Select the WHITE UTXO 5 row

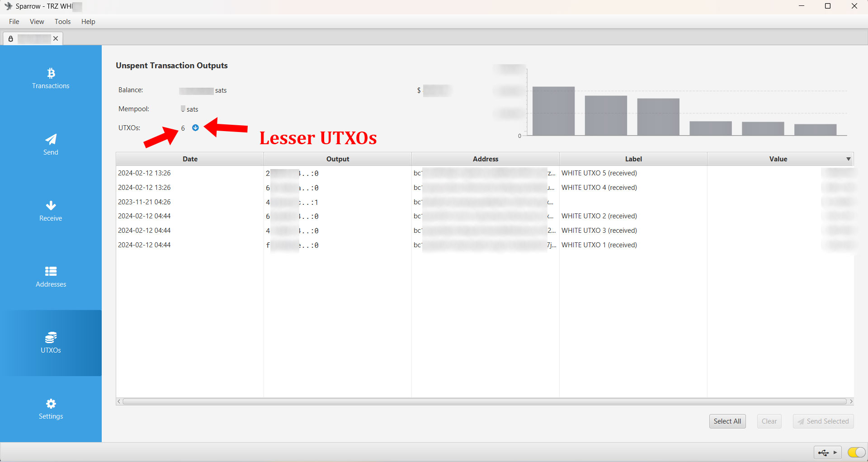pos(599,173)
